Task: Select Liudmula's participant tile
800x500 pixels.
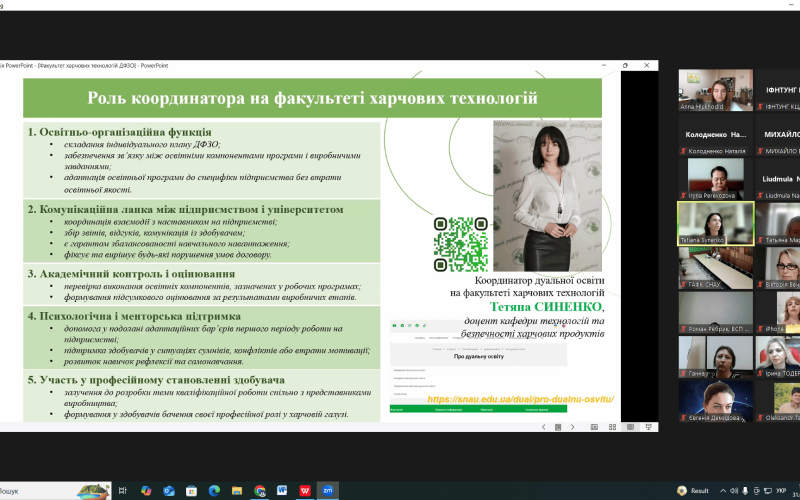Action: 778,179
